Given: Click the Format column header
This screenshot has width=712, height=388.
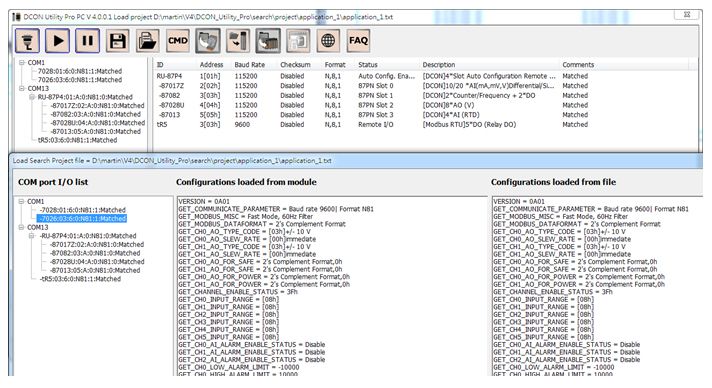Looking at the screenshot, I should pyautogui.click(x=335, y=65).
